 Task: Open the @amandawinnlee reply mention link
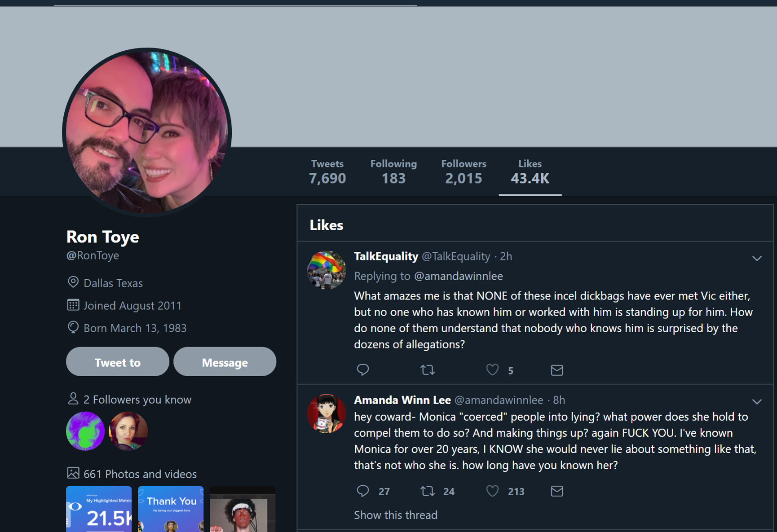(x=459, y=276)
